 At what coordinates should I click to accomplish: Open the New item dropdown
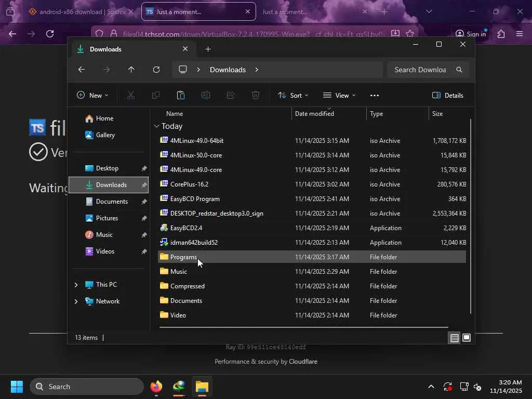pos(92,96)
